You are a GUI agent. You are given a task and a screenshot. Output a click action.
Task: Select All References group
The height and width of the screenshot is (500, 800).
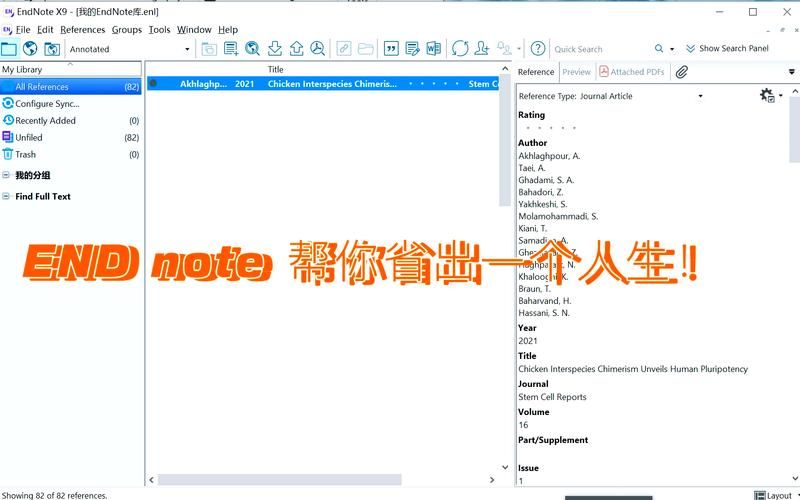(x=71, y=87)
